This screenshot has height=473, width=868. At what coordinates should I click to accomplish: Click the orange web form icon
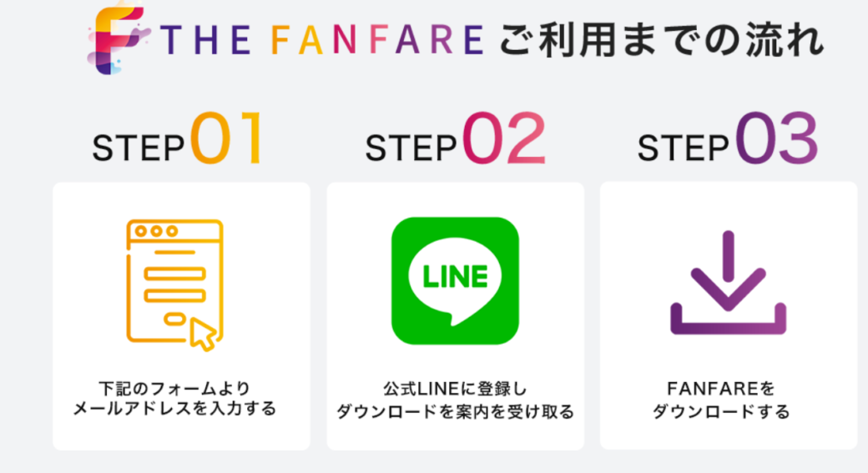pyautogui.click(x=174, y=284)
